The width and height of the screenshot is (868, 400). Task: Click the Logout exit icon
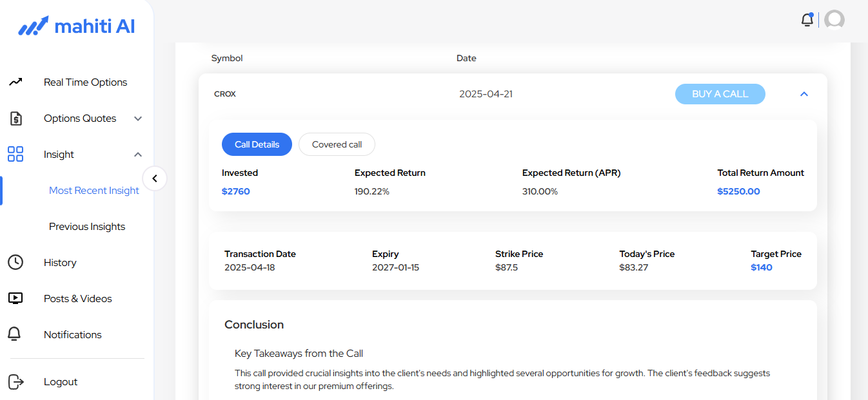click(15, 381)
